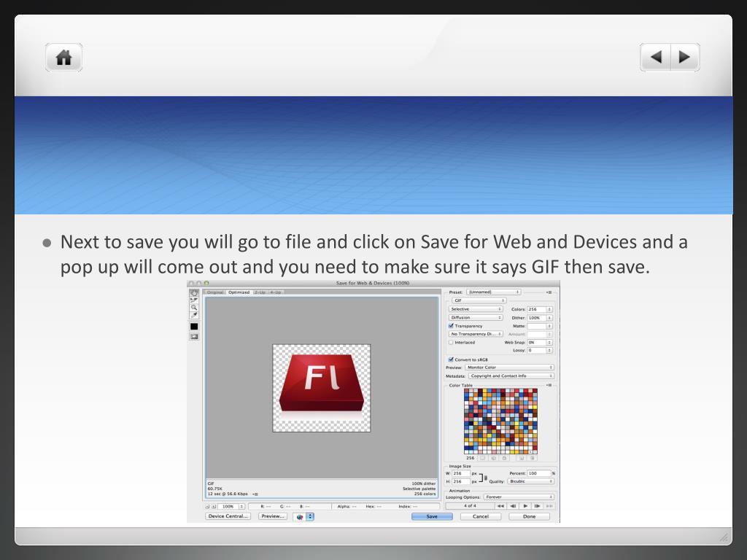This screenshot has width=747, height=560.
Task: Go to the home slide icon
Action: pyautogui.click(x=64, y=58)
